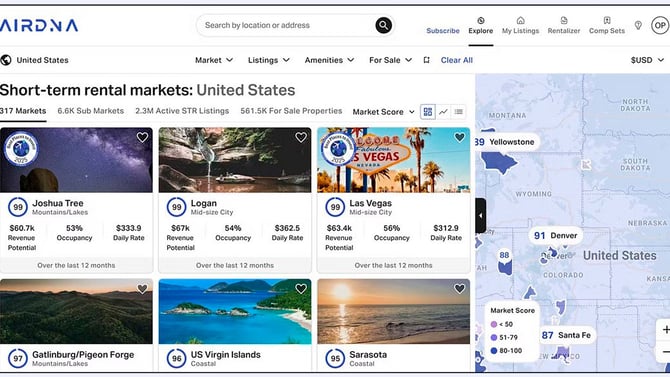Select the 2.3M Active STR Listings tab

[182, 111]
